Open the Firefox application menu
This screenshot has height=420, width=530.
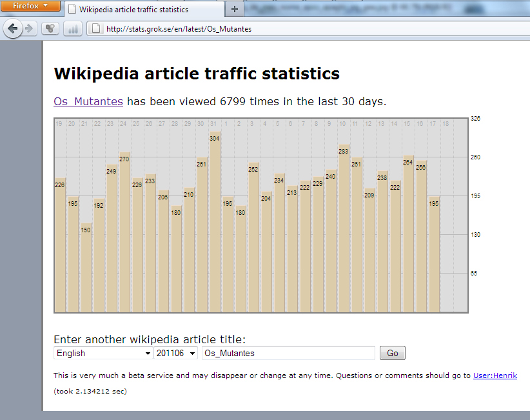30,5
